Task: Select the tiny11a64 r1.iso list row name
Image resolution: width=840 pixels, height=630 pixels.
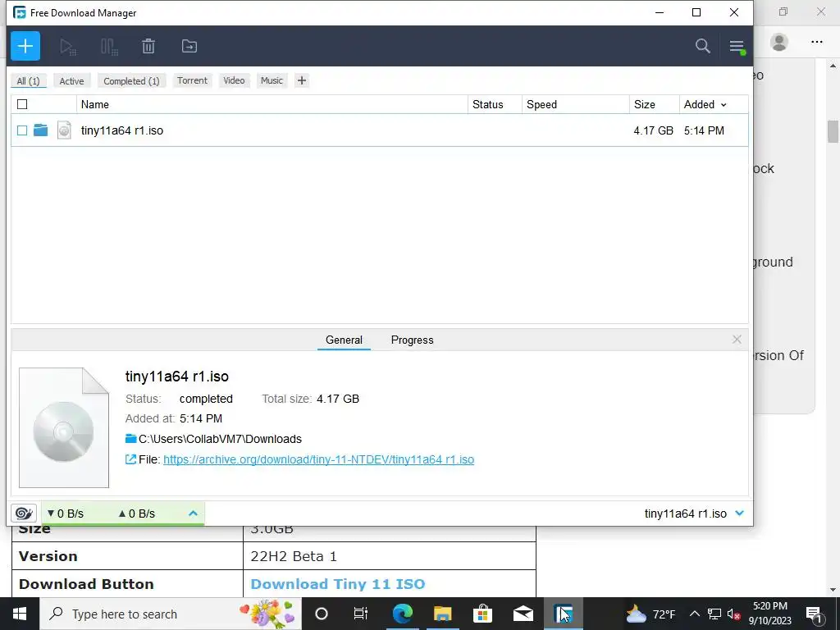Action: click(x=122, y=130)
